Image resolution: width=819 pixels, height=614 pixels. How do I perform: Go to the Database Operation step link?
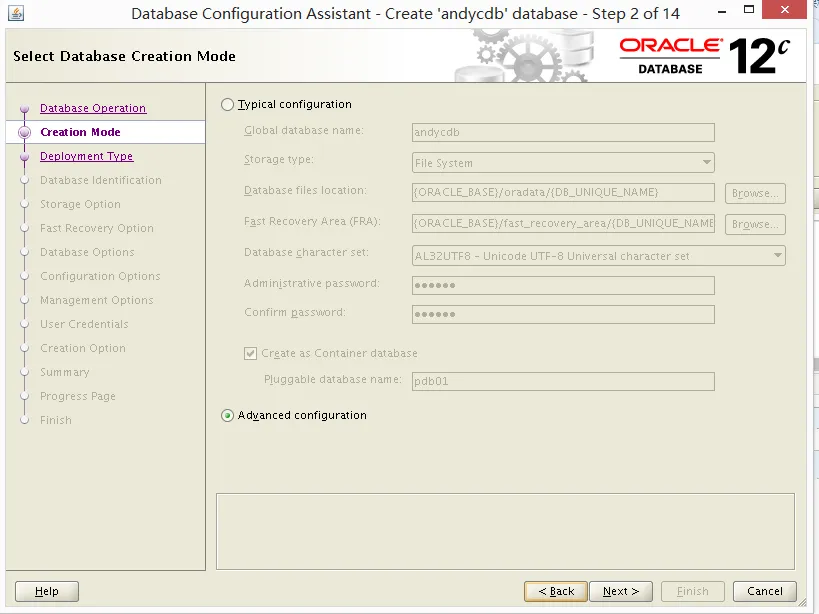[x=93, y=108]
